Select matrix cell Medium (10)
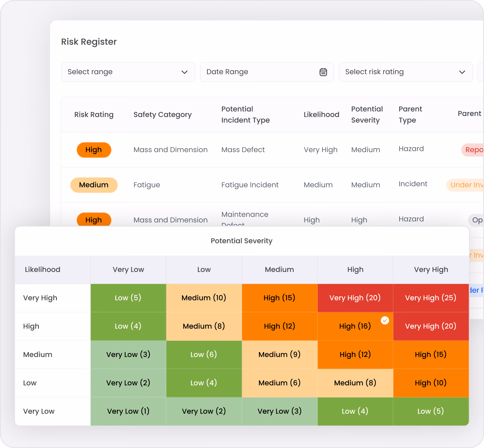The width and height of the screenshot is (484, 448). tap(204, 298)
